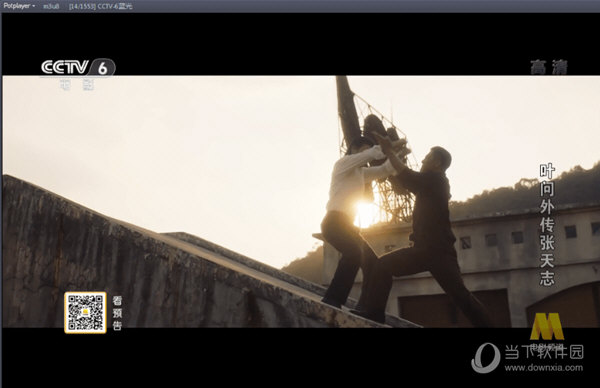This screenshot has width=600, height=388.
Task: Click the [14/1553] CCTV-6 playlist title
Action: pos(101,6)
